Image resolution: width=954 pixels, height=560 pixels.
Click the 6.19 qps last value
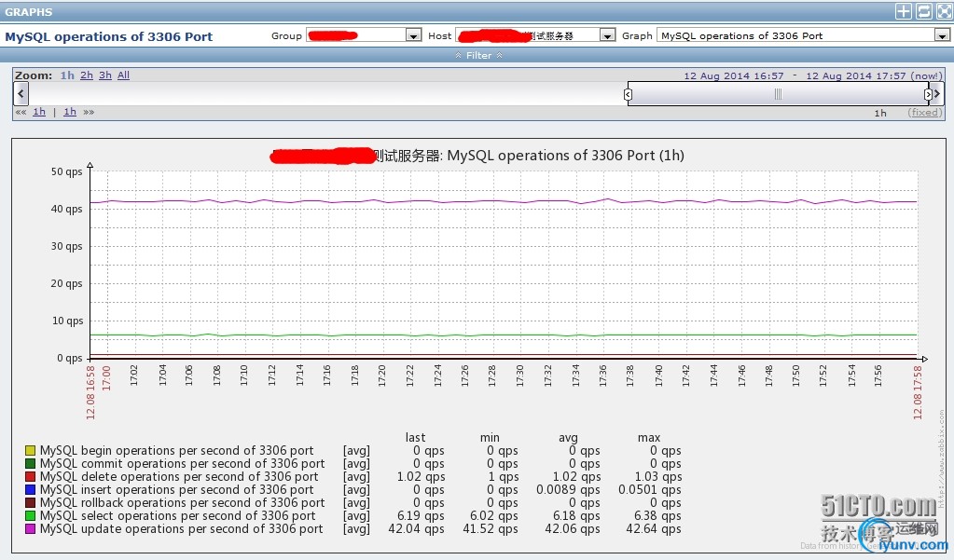coord(421,516)
